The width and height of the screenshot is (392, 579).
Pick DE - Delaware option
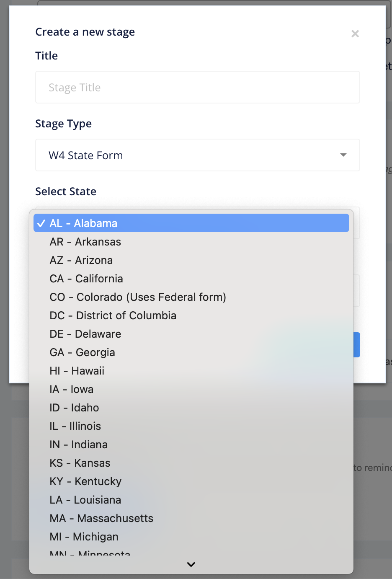tap(85, 334)
